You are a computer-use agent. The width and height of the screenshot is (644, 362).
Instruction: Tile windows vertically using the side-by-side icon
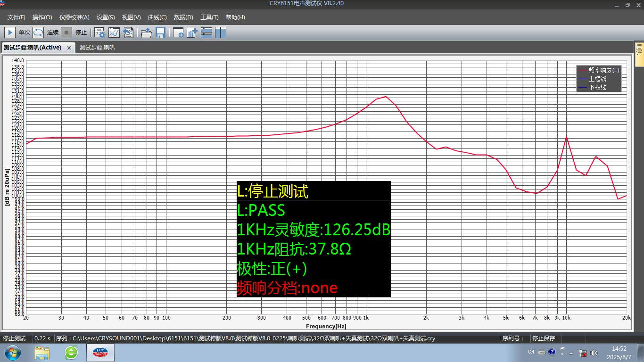tap(221, 33)
